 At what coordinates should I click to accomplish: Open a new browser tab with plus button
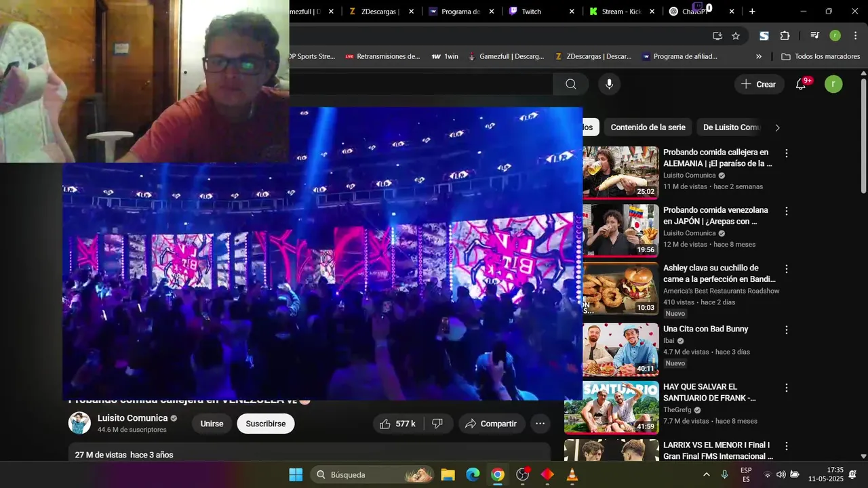752,12
